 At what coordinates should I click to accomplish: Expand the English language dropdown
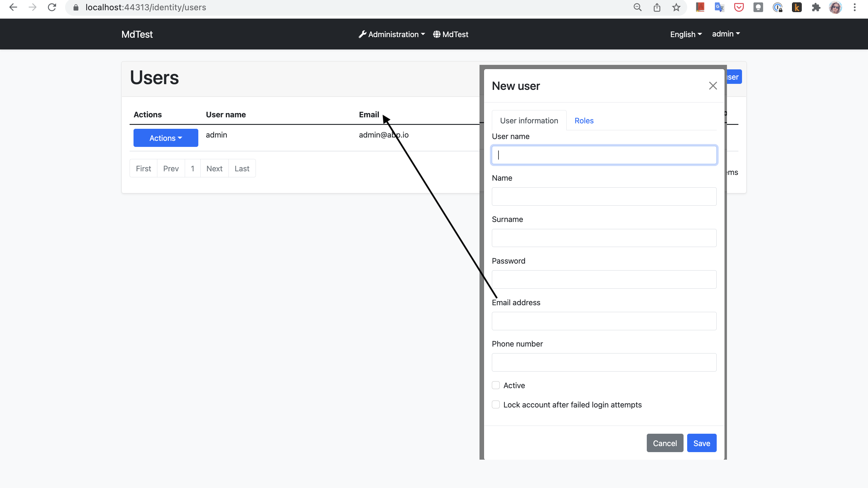coord(685,34)
